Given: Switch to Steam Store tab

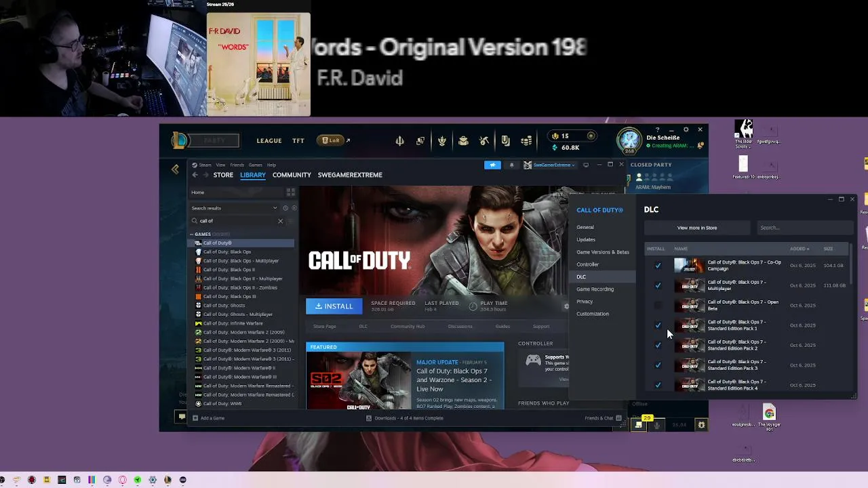Looking at the screenshot, I should click(223, 175).
